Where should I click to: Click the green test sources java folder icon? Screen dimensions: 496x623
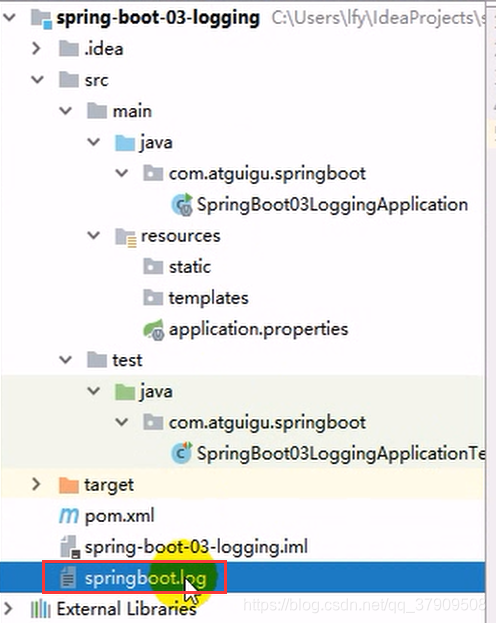[x=125, y=391]
